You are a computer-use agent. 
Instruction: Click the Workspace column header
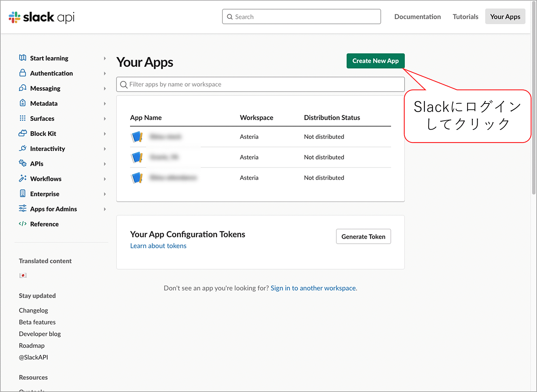pyautogui.click(x=256, y=117)
